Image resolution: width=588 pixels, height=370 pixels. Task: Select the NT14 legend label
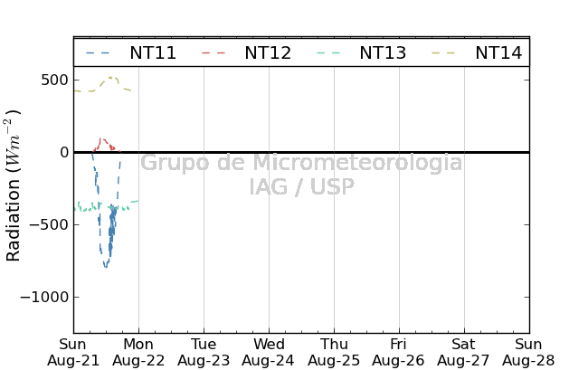(x=498, y=52)
